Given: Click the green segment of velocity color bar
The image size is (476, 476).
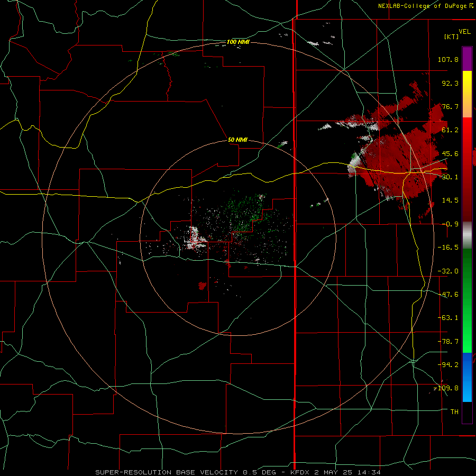Looking at the screenshot, I should (467, 300).
